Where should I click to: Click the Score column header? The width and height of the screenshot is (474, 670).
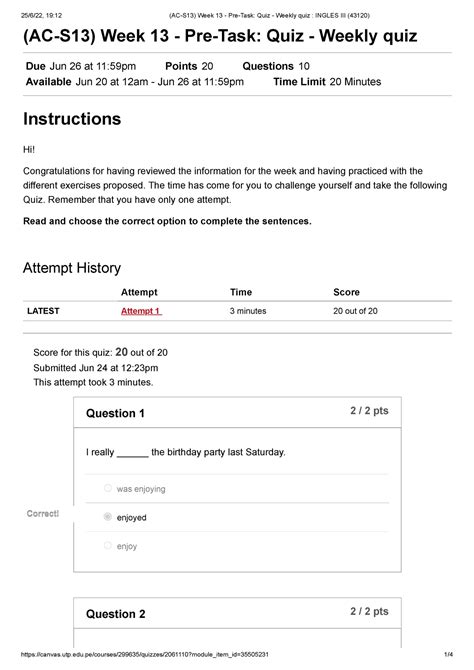tap(346, 292)
